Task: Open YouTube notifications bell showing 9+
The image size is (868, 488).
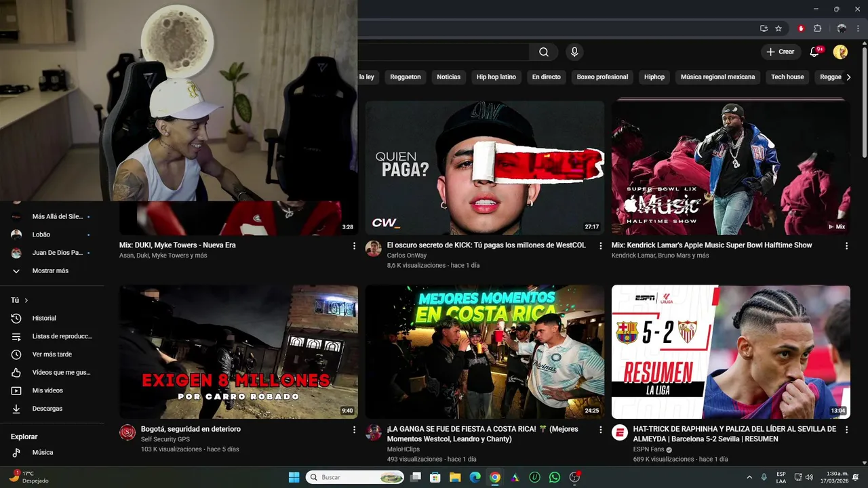Action: (815, 52)
